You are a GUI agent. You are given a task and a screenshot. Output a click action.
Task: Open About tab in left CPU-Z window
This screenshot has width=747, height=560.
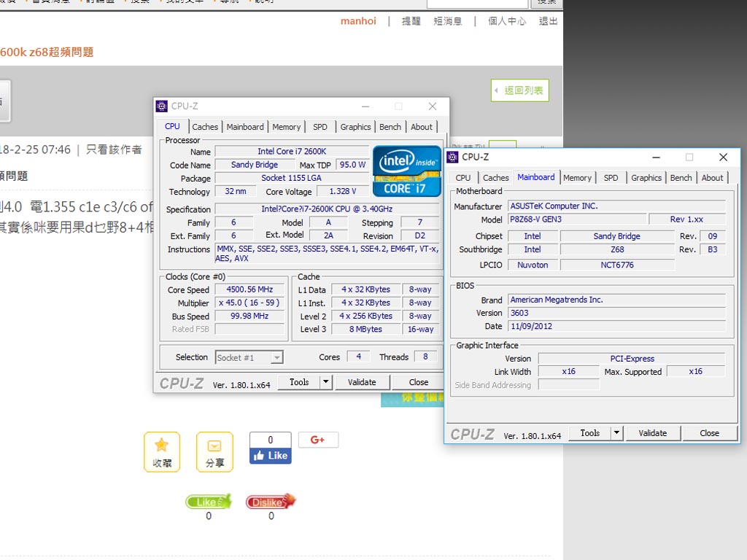pyautogui.click(x=422, y=127)
